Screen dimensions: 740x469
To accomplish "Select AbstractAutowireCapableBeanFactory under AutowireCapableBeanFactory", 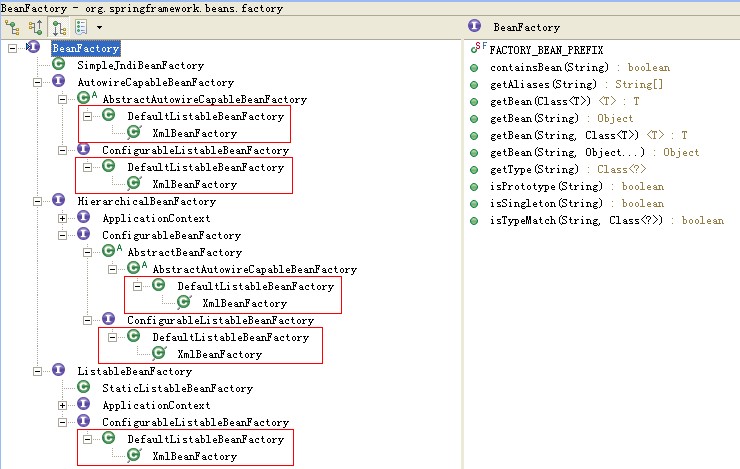I will 204,99.
